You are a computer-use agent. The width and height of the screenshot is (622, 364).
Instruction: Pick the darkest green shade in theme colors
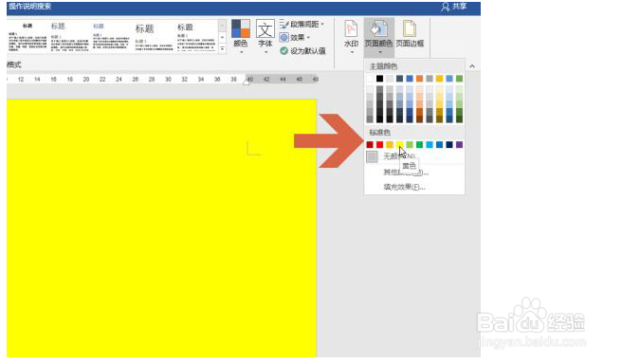(459, 118)
